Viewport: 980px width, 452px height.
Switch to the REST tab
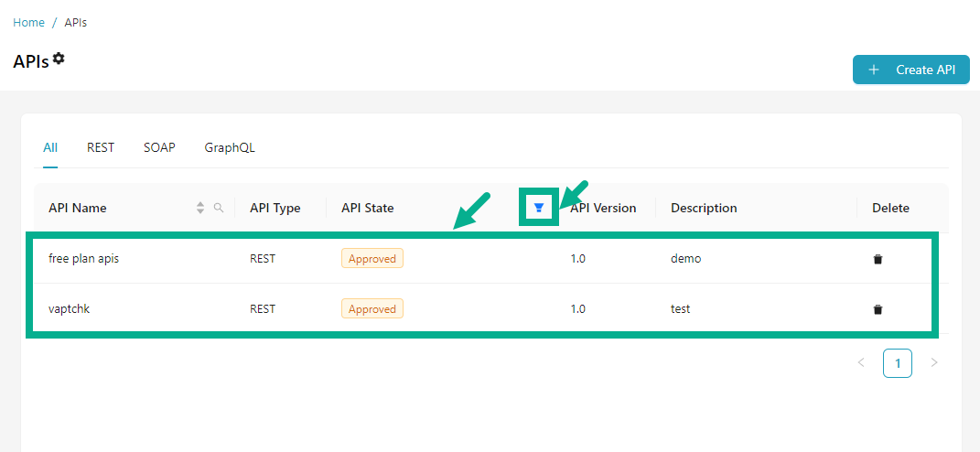[101, 147]
